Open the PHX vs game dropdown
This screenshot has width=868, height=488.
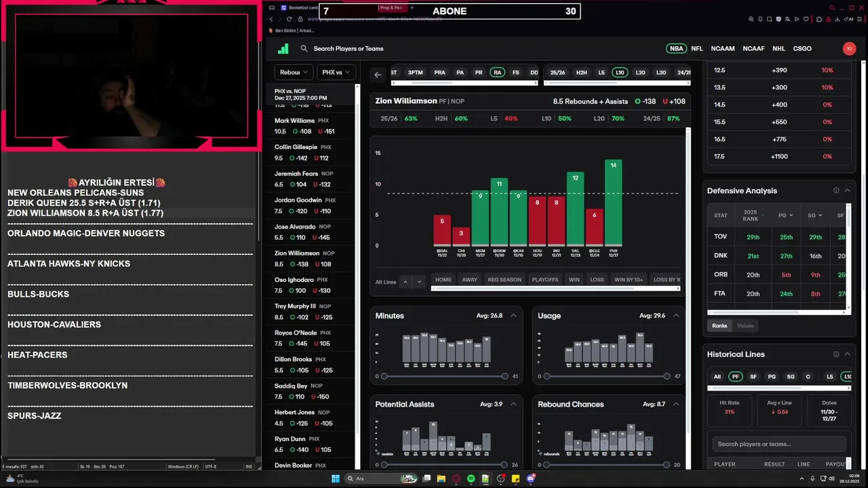tap(336, 73)
